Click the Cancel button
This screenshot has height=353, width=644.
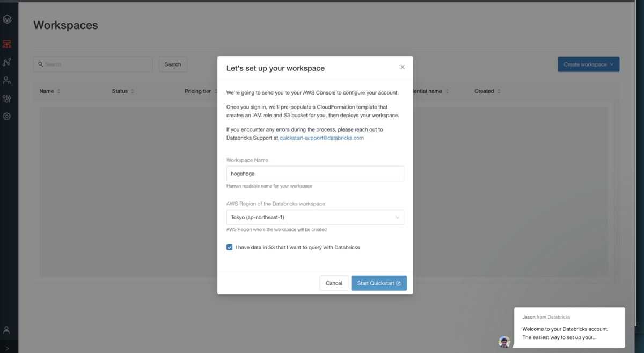tap(334, 283)
